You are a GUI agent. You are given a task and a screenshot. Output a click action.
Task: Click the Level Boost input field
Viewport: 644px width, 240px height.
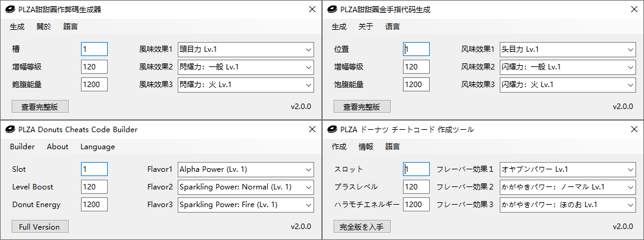94,187
